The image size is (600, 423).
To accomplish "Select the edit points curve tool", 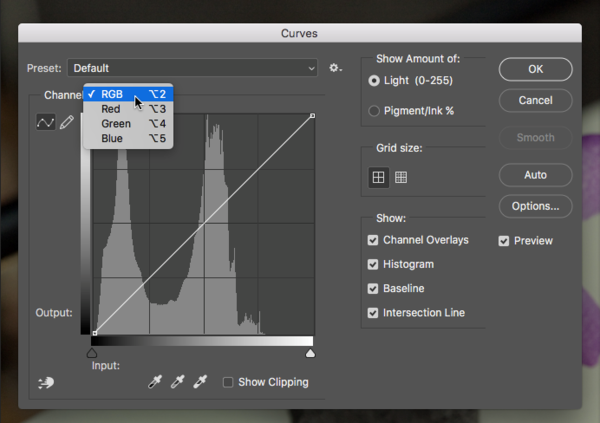I will 45,122.
